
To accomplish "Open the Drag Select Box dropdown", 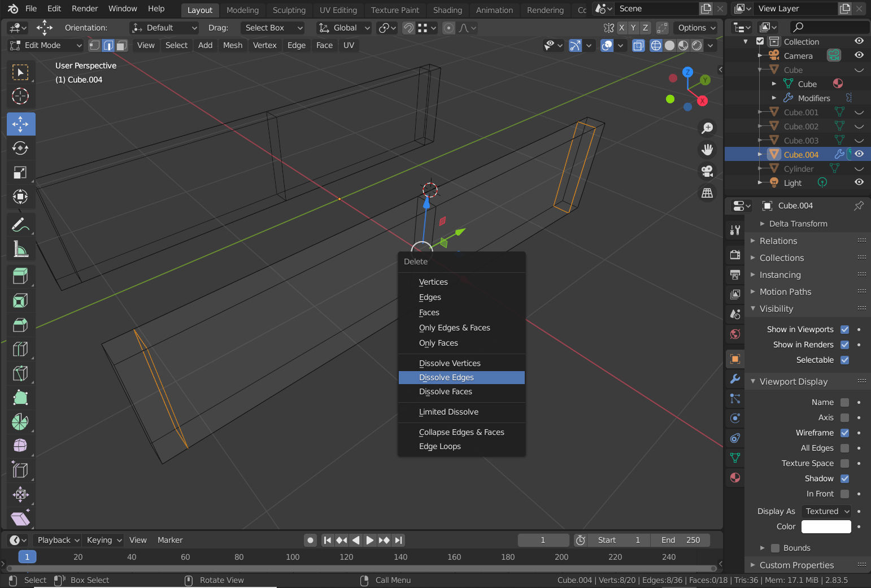I will pyautogui.click(x=272, y=28).
